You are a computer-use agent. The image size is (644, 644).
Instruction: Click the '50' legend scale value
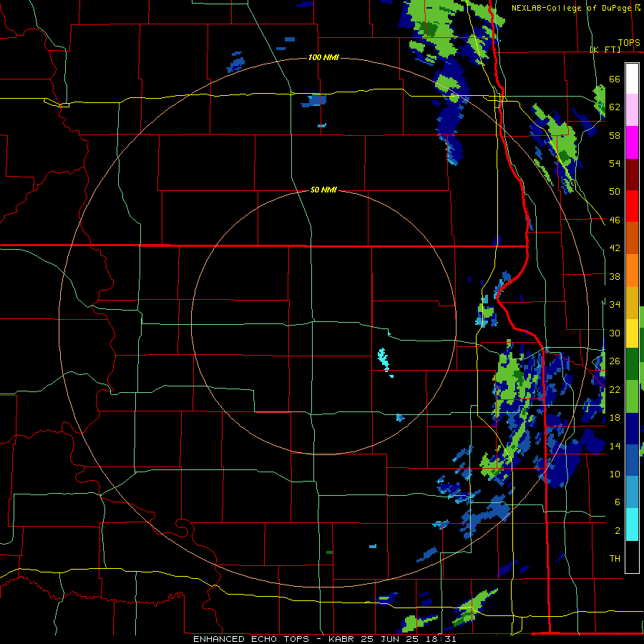[x=615, y=192]
